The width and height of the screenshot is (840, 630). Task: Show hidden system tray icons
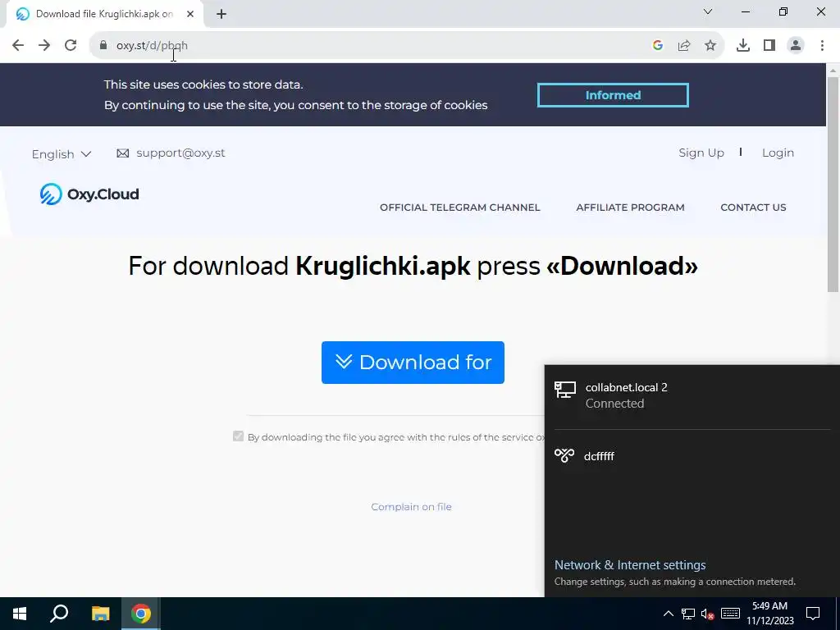point(669,614)
